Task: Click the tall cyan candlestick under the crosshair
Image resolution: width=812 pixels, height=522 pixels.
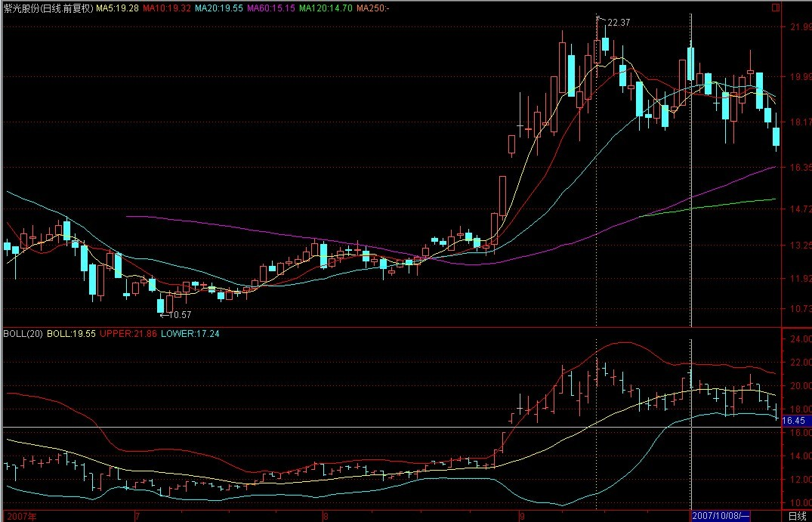Action: [690, 64]
